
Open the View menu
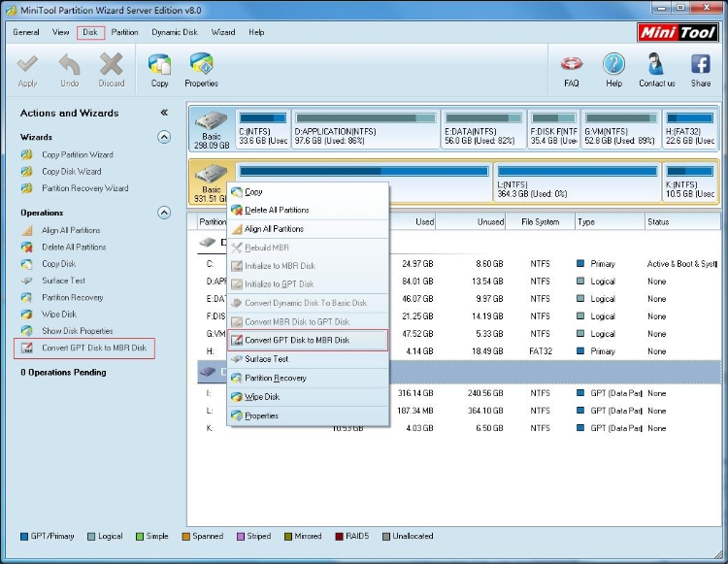pyautogui.click(x=60, y=32)
